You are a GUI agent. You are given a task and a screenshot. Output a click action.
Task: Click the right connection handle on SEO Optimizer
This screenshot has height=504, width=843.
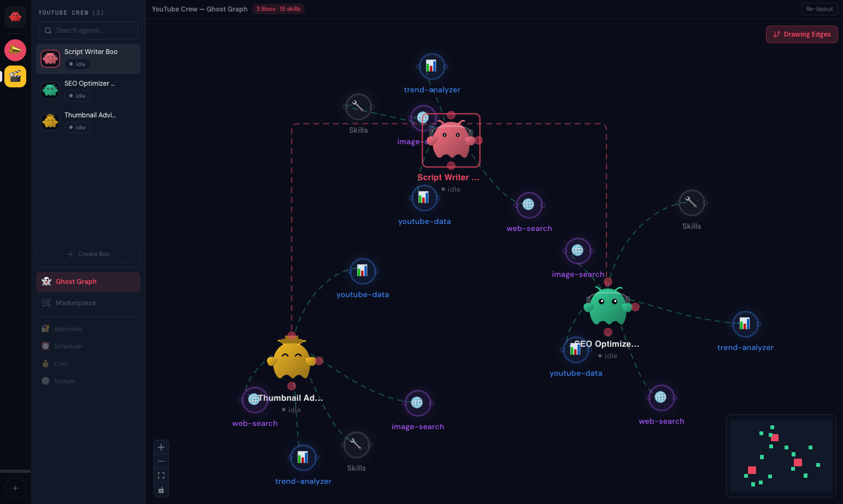(x=635, y=307)
